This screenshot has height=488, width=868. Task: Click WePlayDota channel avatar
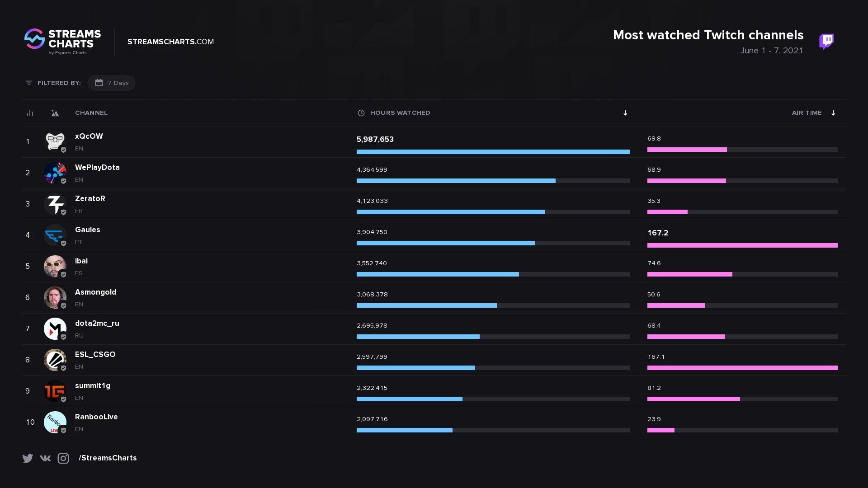[55, 173]
